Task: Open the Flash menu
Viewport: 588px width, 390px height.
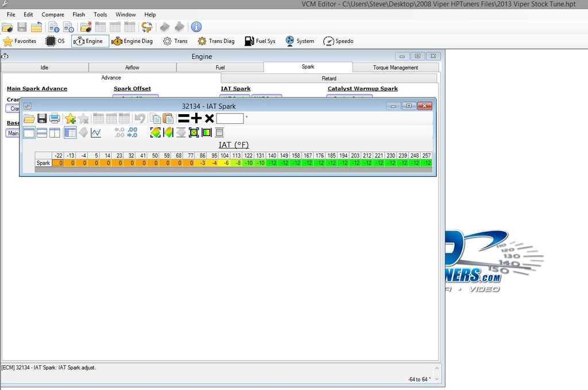Action: click(x=79, y=14)
